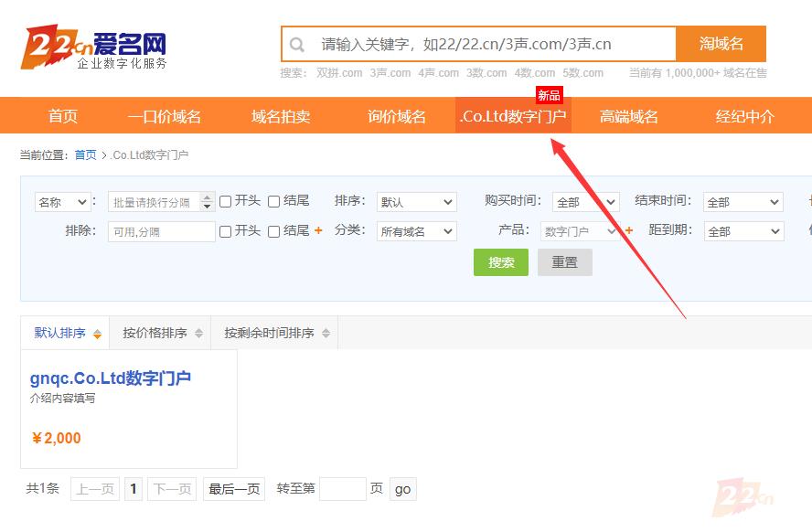Click the 3数.com search suggestion
The width and height of the screenshot is (812, 532).
point(486,73)
